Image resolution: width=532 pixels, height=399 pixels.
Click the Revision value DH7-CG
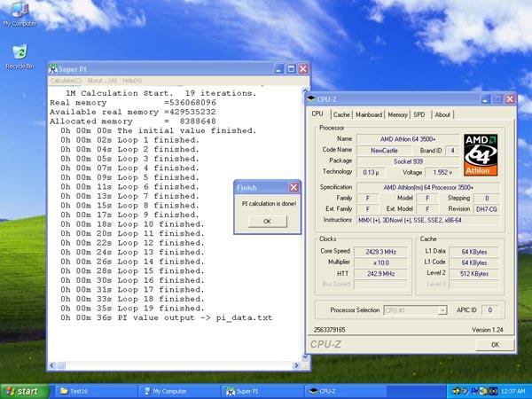(x=487, y=209)
